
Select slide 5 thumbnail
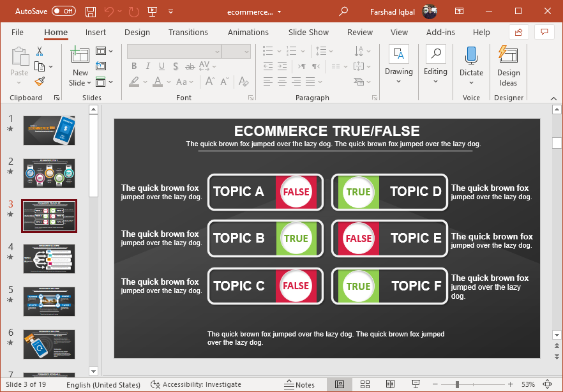pyautogui.click(x=49, y=301)
